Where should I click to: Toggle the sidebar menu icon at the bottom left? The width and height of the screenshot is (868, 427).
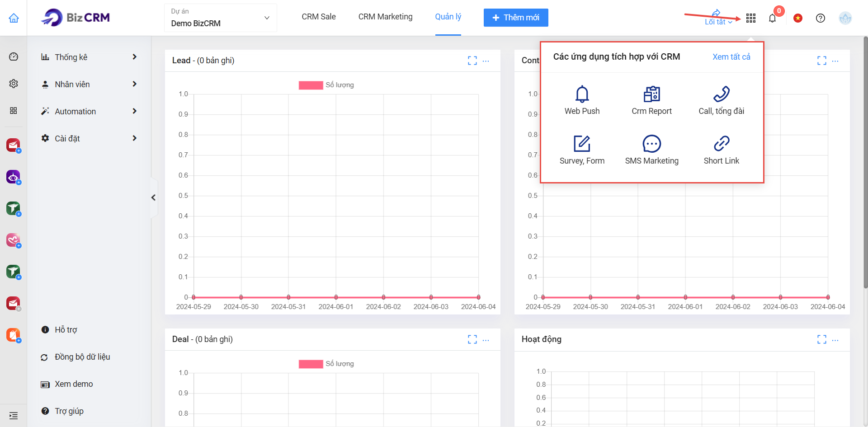point(14,416)
